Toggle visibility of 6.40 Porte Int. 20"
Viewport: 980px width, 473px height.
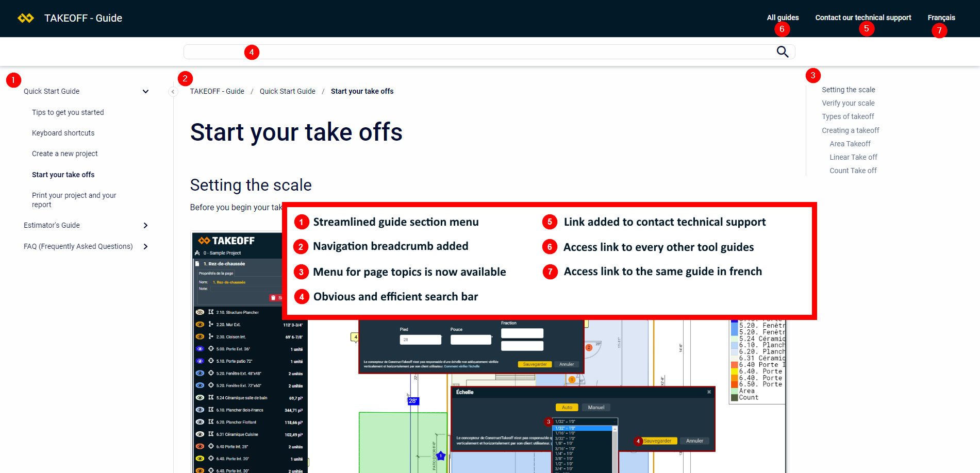pyautogui.click(x=200, y=459)
